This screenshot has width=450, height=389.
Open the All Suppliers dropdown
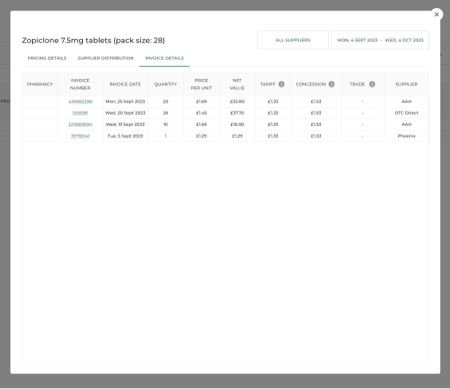point(293,40)
